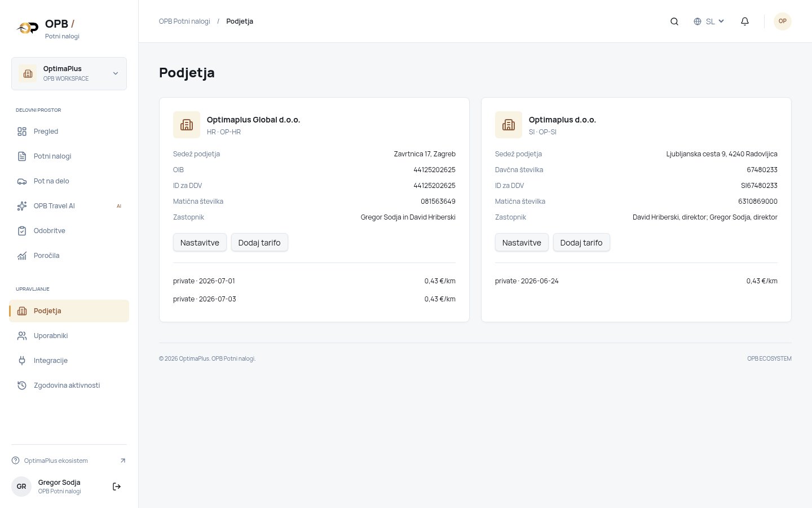The image size is (812, 508).
Task: Click the Optimaplus Global d.o.o. building icon
Action: 187,125
